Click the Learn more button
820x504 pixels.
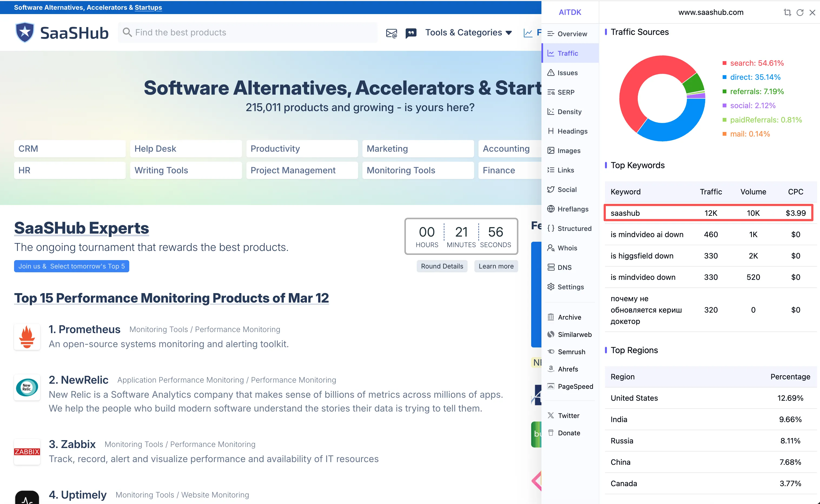(496, 266)
